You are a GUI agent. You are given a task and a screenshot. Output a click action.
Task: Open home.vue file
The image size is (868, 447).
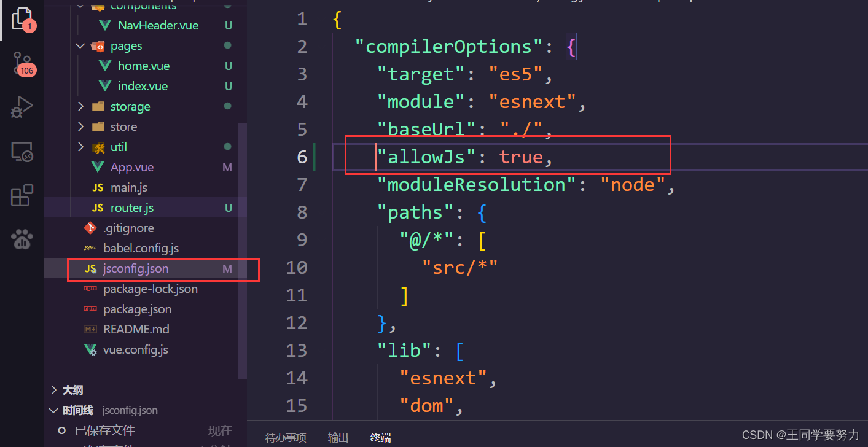(x=144, y=66)
